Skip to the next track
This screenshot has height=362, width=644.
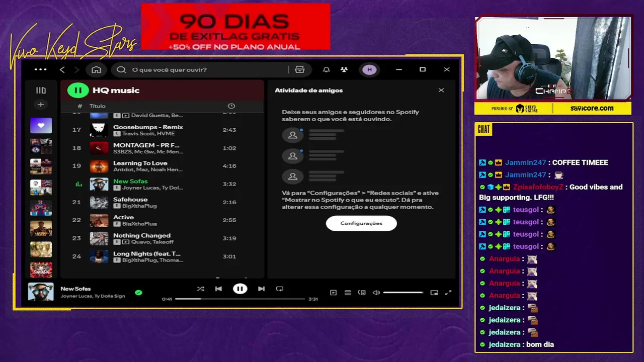(261, 289)
